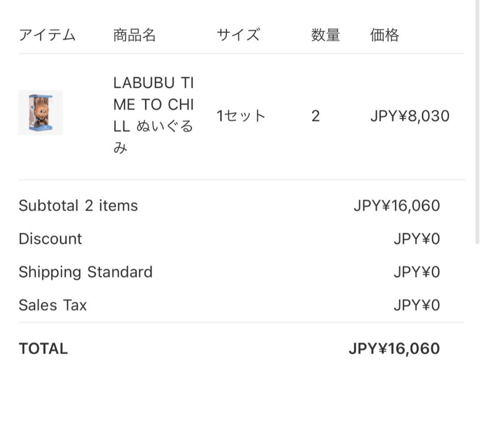Select the サイズ column header
This screenshot has height=448, width=483.
pyautogui.click(x=238, y=35)
